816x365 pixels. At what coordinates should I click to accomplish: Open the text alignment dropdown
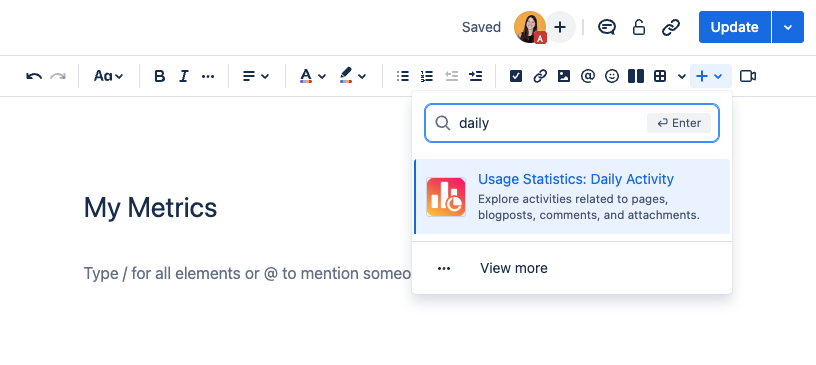(x=256, y=77)
